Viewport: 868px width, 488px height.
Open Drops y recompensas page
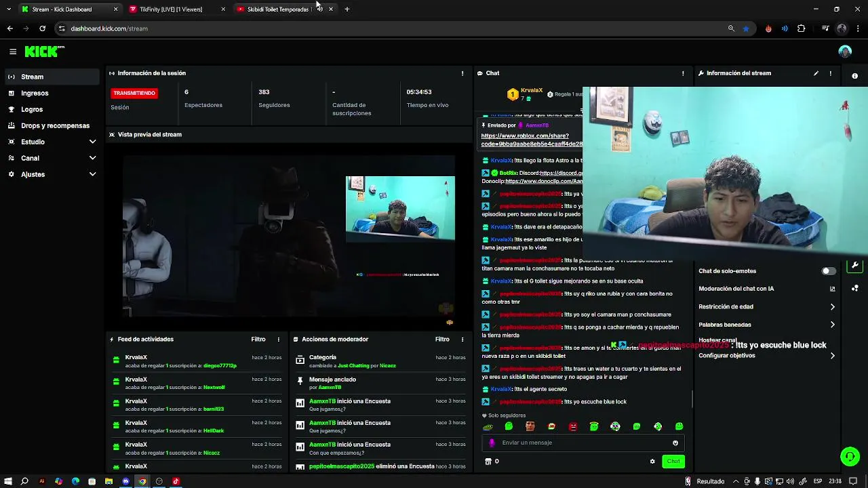coord(52,125)
